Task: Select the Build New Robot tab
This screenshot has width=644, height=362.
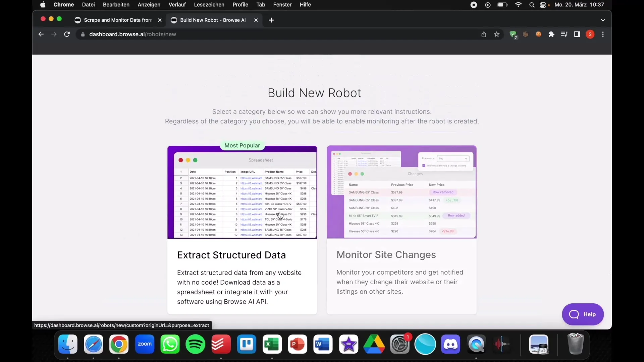Action: pyautogui.click(x=213, y=20)
